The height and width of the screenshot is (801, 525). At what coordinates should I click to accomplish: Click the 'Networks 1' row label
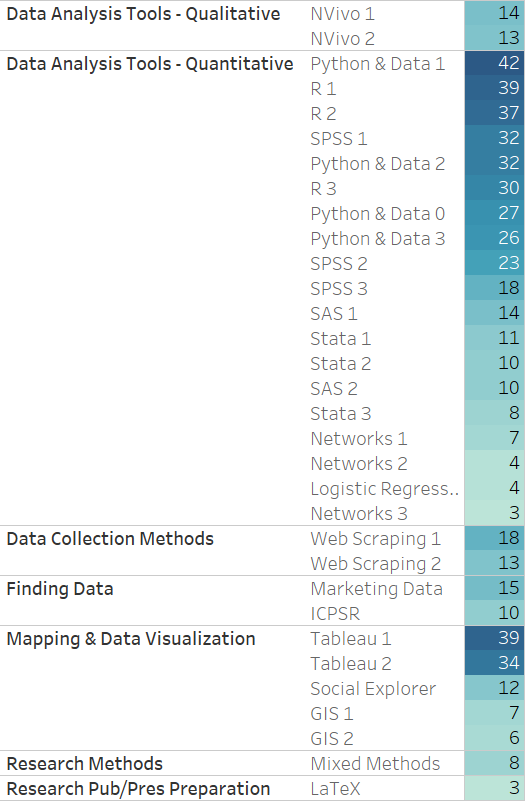point(359,439)
